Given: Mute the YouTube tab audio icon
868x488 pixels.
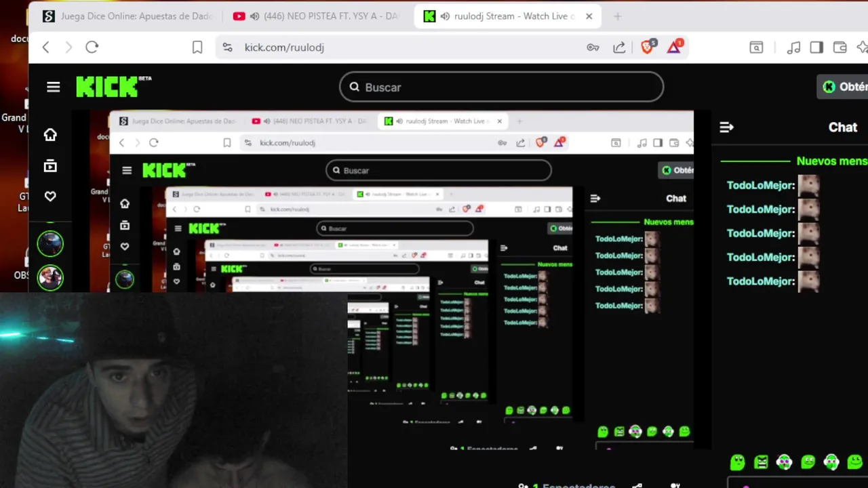Looking at the screenshot, I should (254, 16).
